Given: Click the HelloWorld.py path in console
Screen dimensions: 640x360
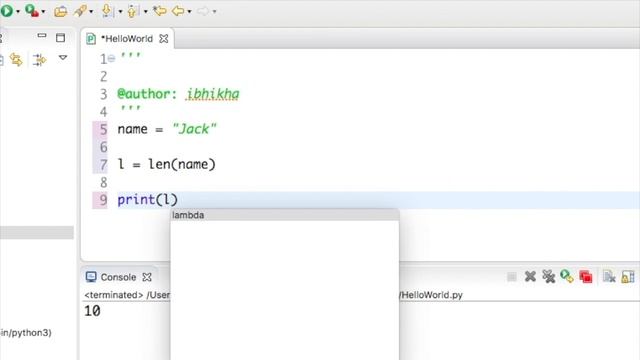Looking at the screenshot, I should tap(431, 295).
